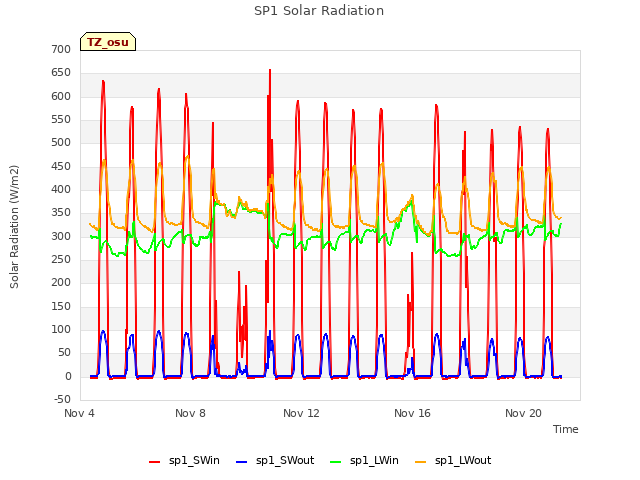Click the Nov 16 x-axis label
The image size is (640, 480).
(412, 413)
